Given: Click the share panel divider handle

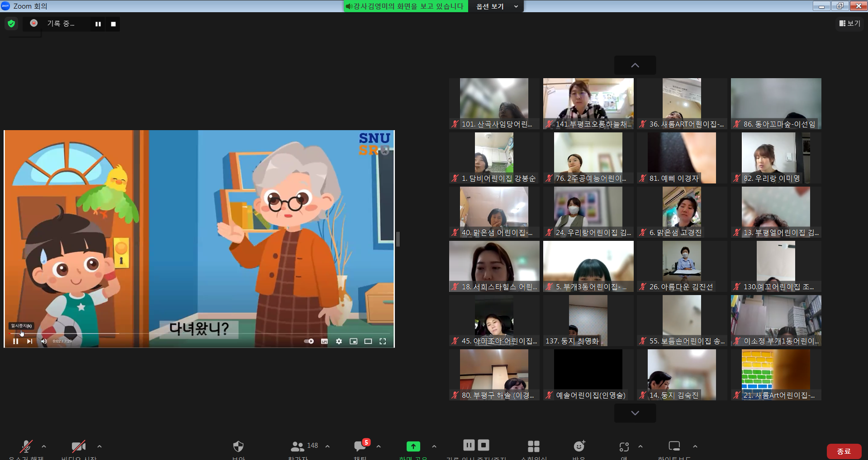Looking at the screenshot, I should tap(398, 239).
